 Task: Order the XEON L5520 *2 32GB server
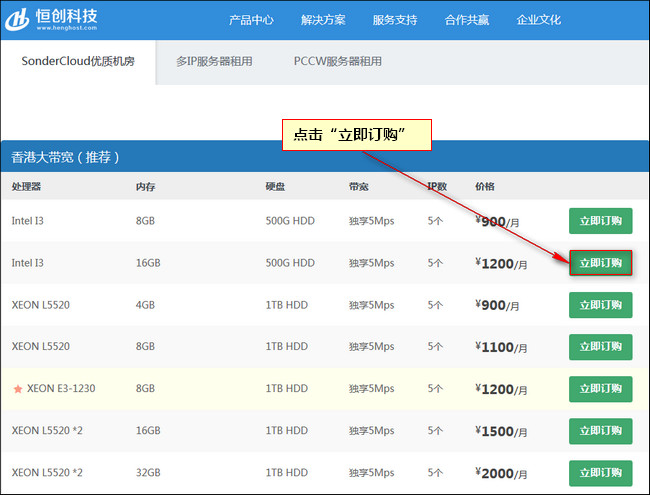[600, 473]
